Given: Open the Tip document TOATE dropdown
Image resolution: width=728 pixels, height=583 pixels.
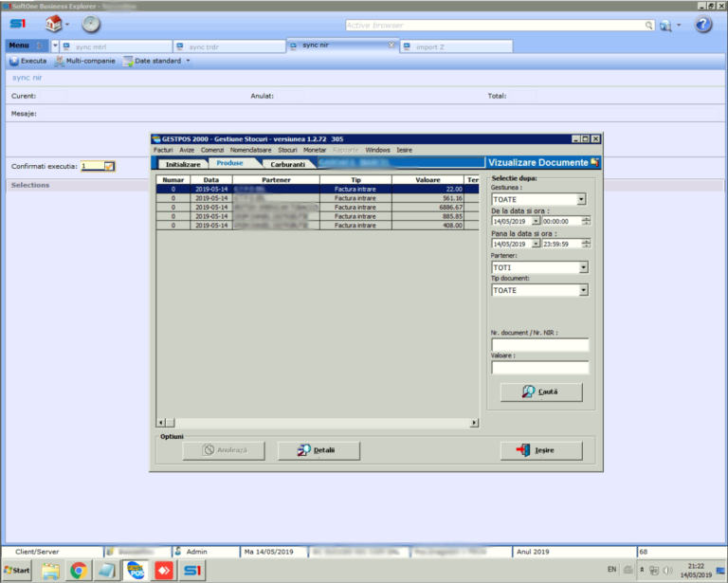Looking at the screenshot, I should tap(584, 290).
